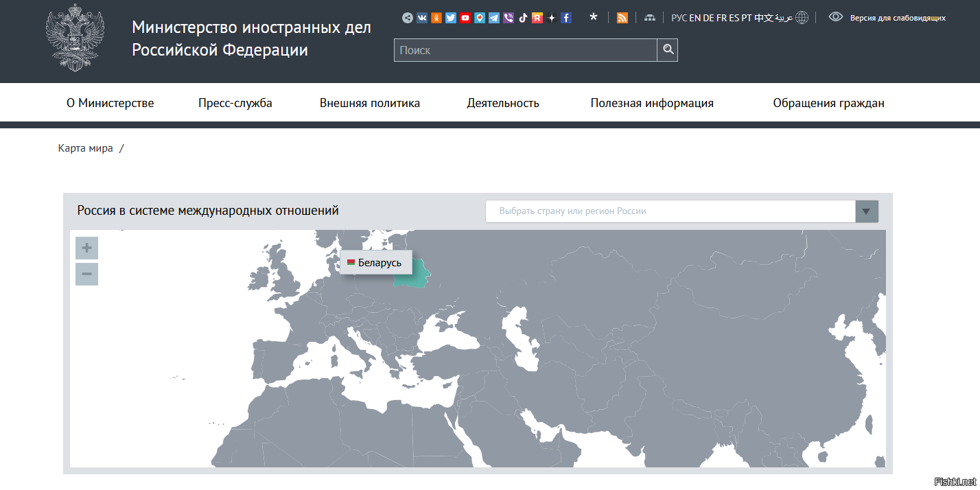Open the Yandex Zen star icon
This screenshot has width=980, height=490.
coord(552,18)
